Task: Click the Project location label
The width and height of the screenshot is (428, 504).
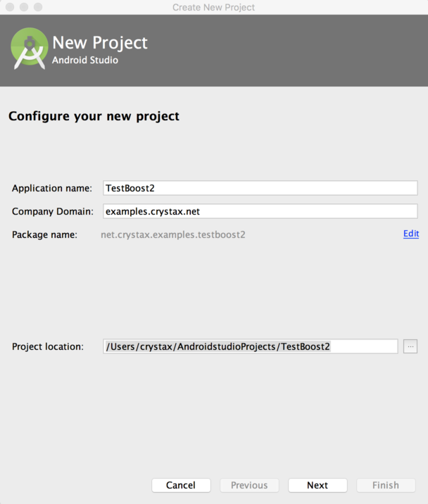Action: [48, 346]
